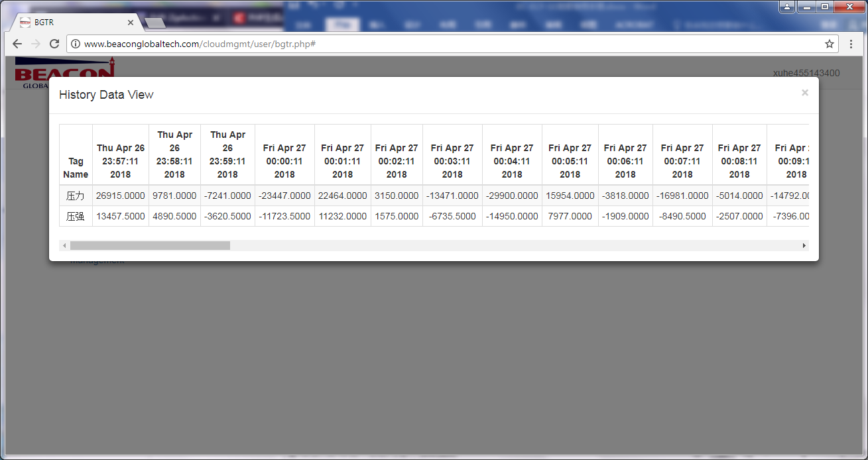Screen dimensions: 868x460
Task: Bookmark this page with the star icon
Action: tap(829, 44)
